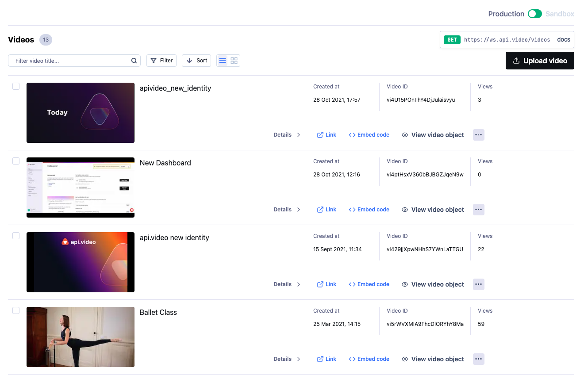Select video ID vi4ptHsxV360bBJBGZJqeN9w
This screenshot has height=375, width=588.
425,175
